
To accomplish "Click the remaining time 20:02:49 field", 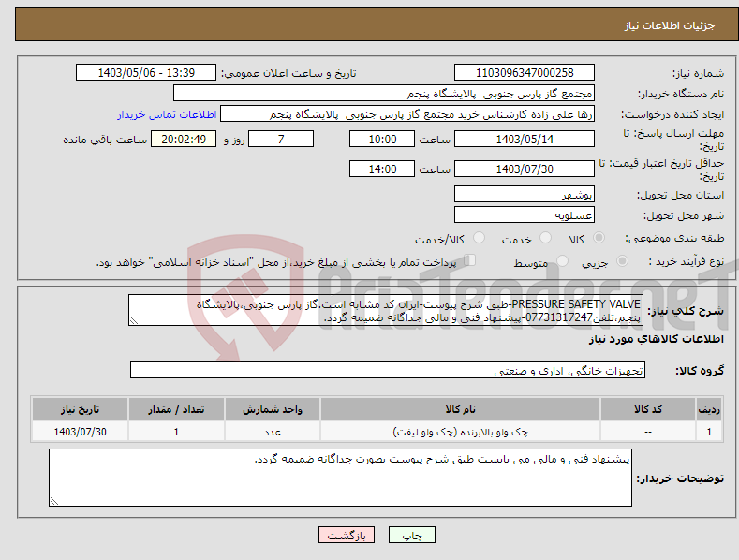I will point(184,139).
